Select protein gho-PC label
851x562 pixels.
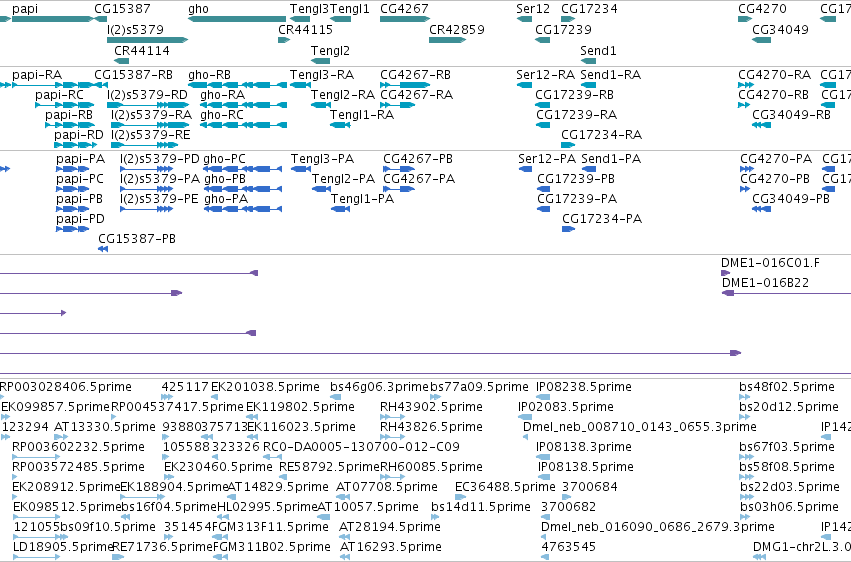[x=224, y=158]
